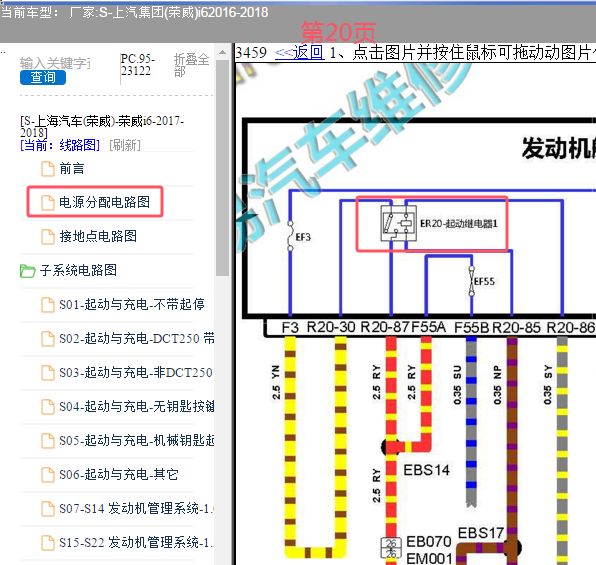Viewport: 596px width, 565px height.
Task: Click the page icon beside S15-S22 entry
Action: tap(48, 543)
